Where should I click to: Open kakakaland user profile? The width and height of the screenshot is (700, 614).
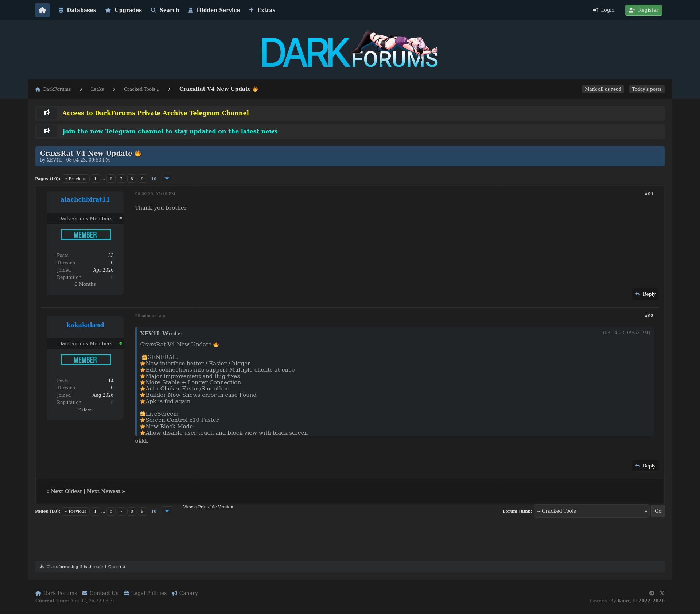point(85,325)
